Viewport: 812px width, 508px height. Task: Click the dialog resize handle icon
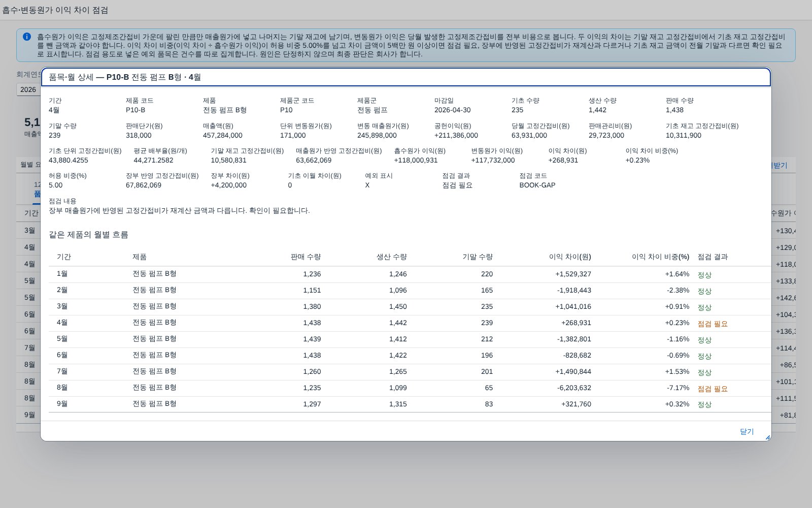click(767, 437)
